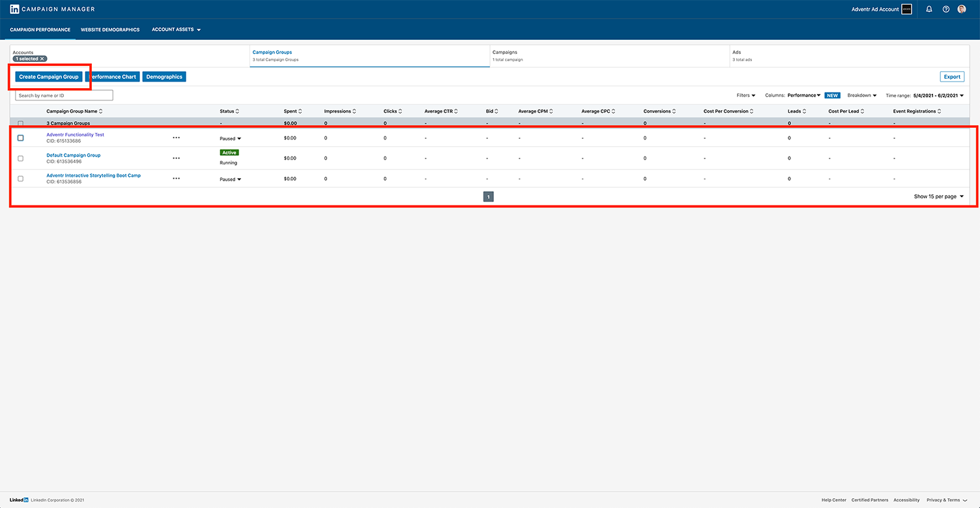
Task: Select the Campaign Groups level tab
Action: [369, 55]
